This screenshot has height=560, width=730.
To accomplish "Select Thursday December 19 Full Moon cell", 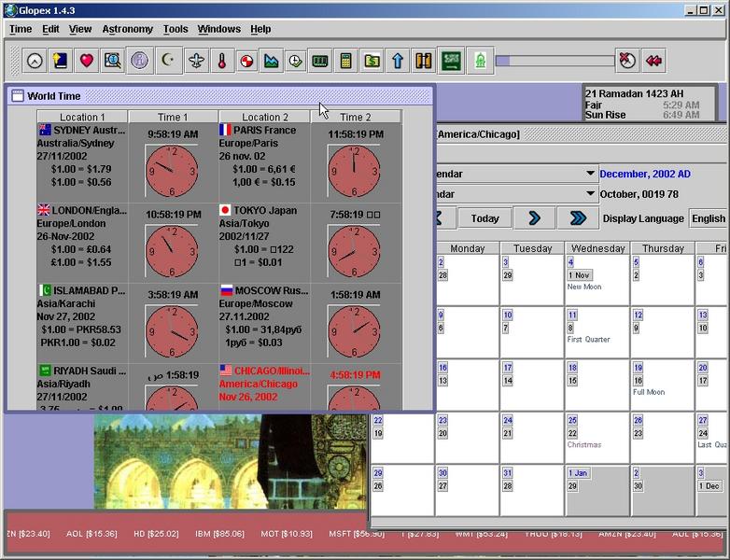I will (x=663, y=385).
